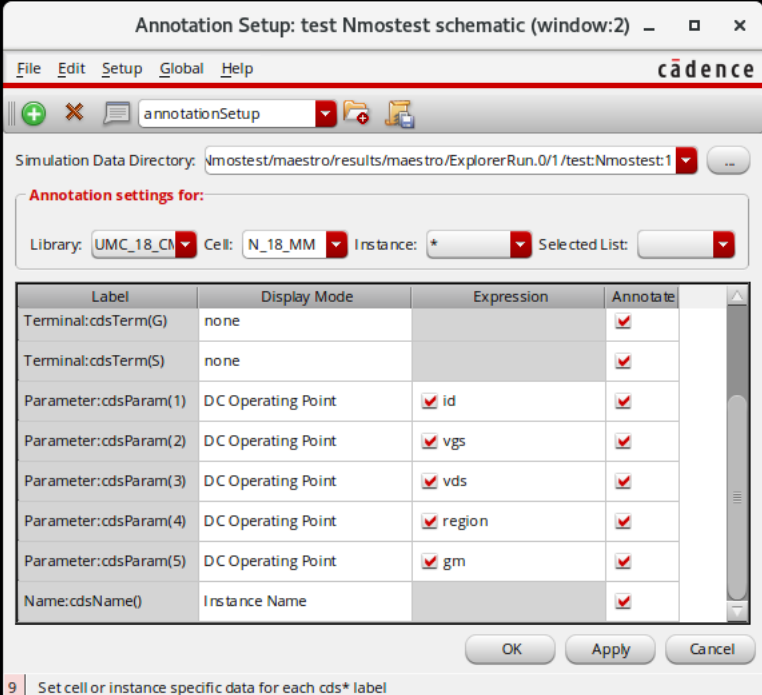This screenshot has width=762, height=695.
Task: Click the table scroll down arrow
Action: coord(737,611)
